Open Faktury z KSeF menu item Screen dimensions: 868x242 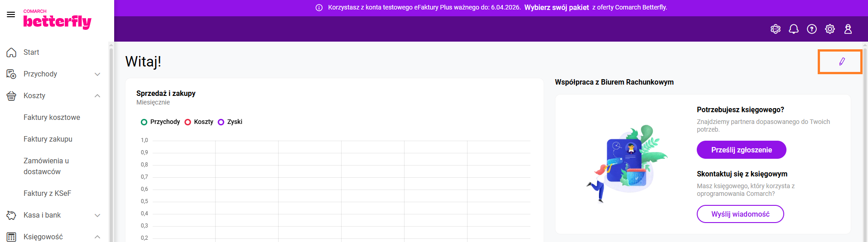coord(47,194)
